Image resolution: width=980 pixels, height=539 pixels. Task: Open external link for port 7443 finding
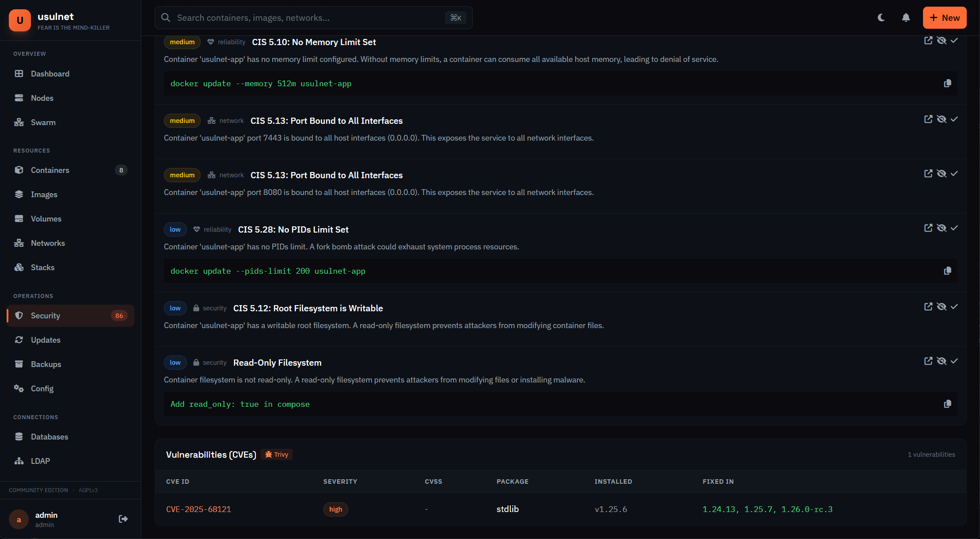click(x=928, y=119)
